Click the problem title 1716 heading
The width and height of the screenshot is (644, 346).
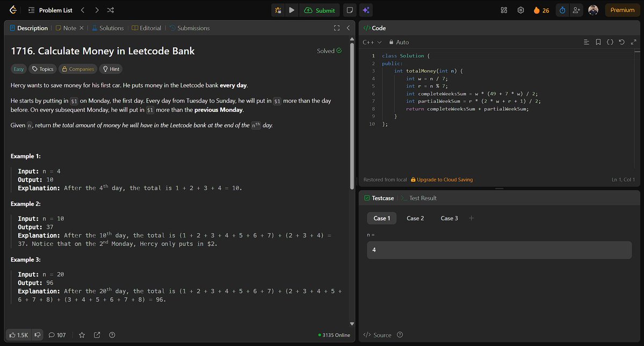click(x=103, y=51)
